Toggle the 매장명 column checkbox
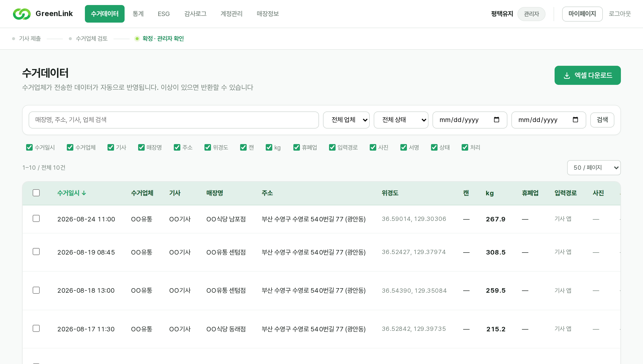 pos(141,147)
